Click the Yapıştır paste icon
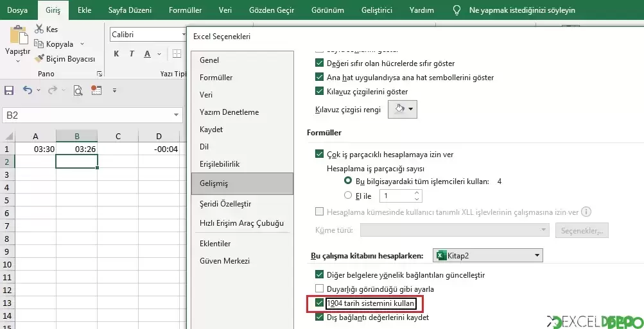Image resolution: width=644 pixels, height=329 pixels. pyautogui.click(x=18, y=35)
